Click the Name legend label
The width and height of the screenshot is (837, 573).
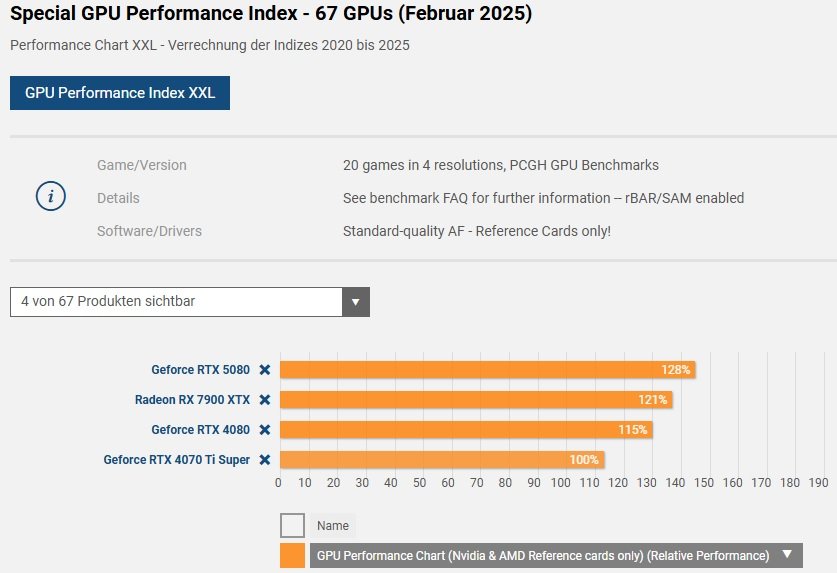tap(333, 525)
